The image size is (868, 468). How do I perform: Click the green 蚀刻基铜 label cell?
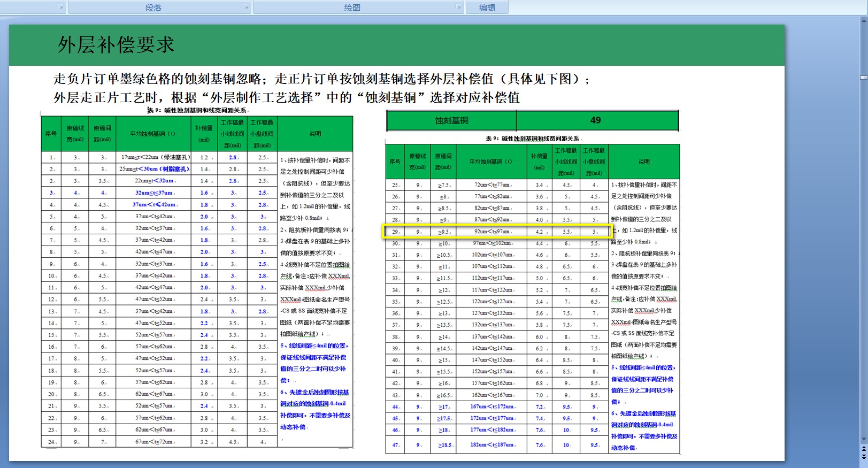click(451, 120)
